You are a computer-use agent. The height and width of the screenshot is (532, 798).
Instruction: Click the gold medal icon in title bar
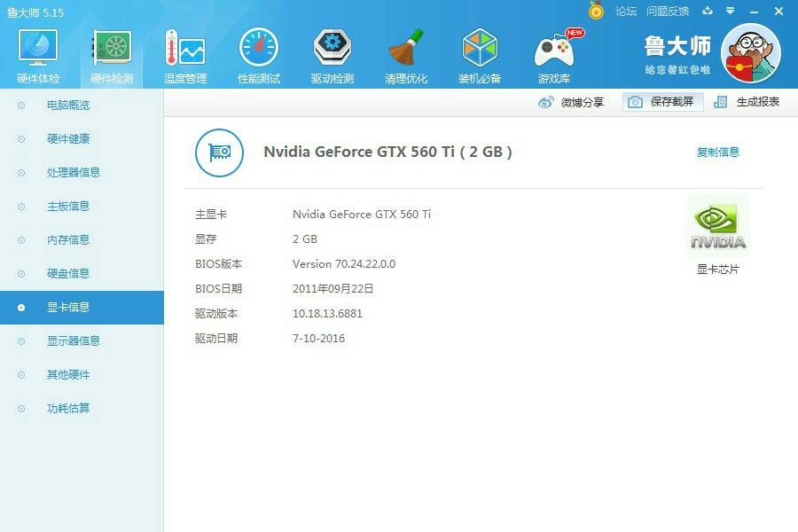coord(596,10)
